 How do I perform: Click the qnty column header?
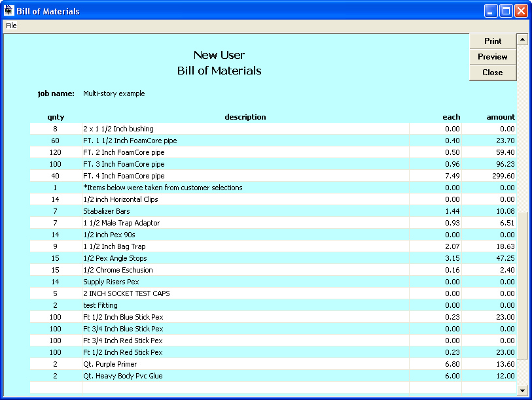click(x=56, y=117)
